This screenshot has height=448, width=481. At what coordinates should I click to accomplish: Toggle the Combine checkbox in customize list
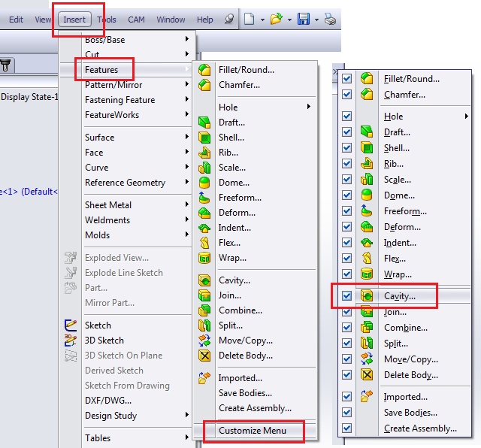click(x=346, y=328)
